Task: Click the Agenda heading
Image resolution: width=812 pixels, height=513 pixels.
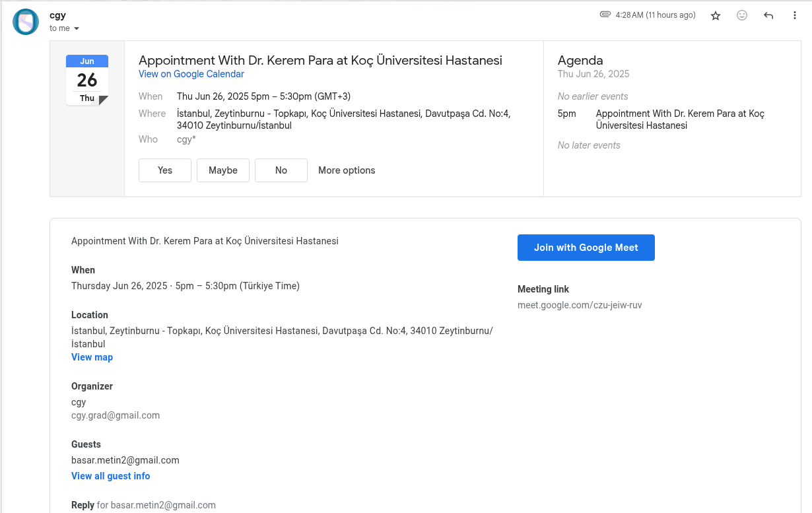Action: pyautogui.click(x=580, y=61)
